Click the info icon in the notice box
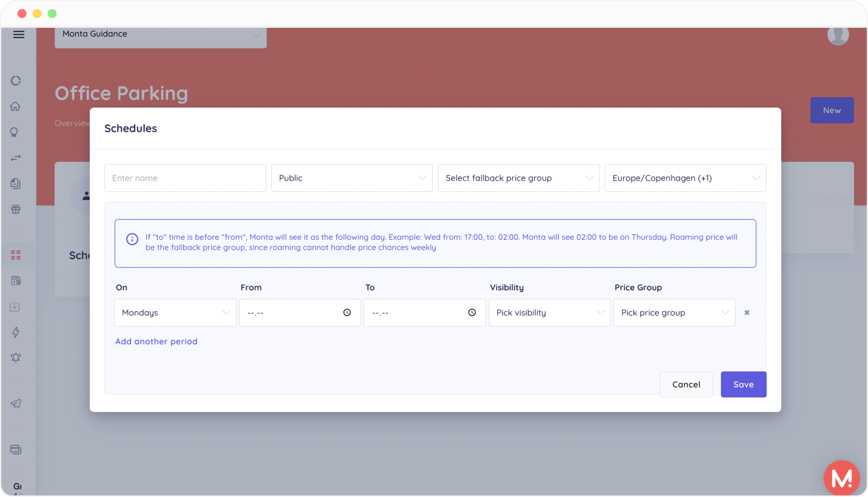Viewport: 868px width, 497px height. click(132, 239)
